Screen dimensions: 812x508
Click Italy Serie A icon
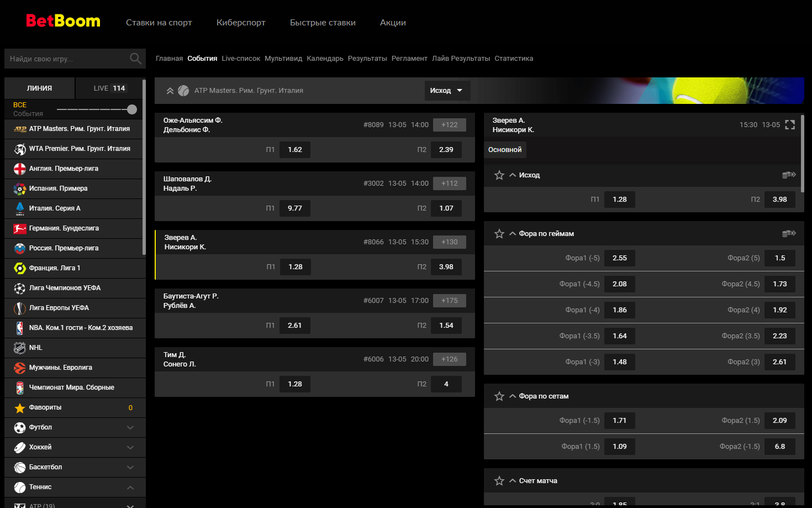(20, 208)
